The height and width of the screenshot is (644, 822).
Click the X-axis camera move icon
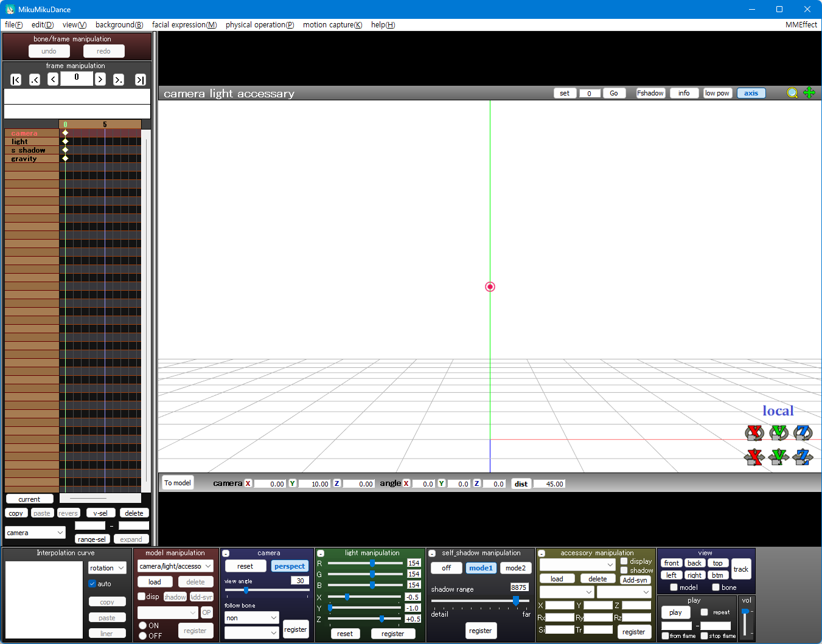[754, 457]
